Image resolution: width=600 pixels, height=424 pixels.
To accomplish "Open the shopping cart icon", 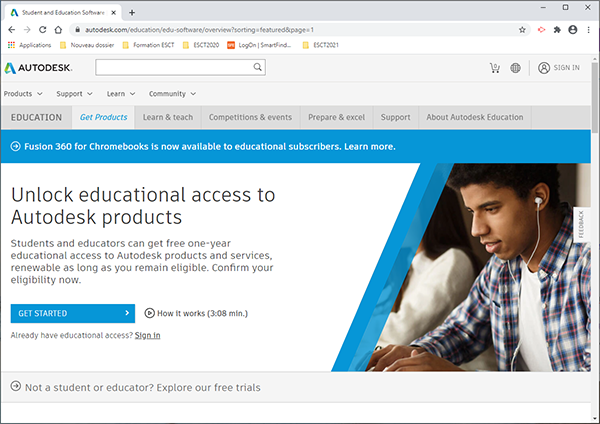I will click(495, 68).
